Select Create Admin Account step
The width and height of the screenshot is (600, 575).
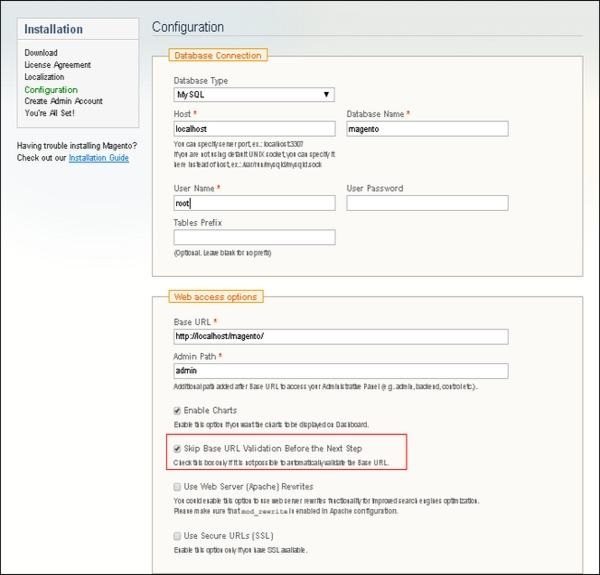pos(63,101)
